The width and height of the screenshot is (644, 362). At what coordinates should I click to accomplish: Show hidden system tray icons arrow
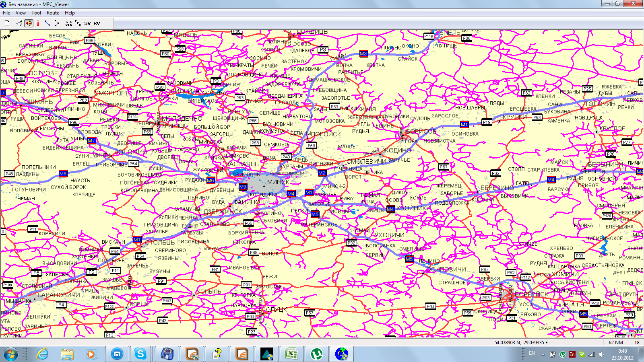pos(543,354)
